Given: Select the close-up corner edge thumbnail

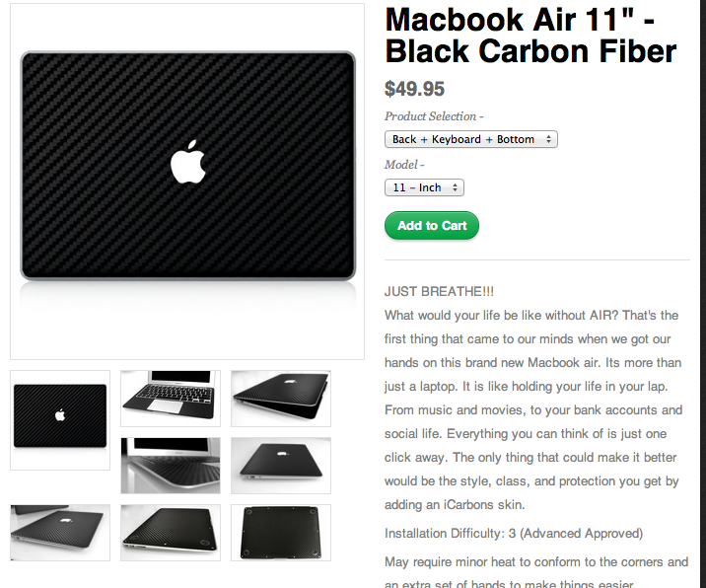Looking at the screenshot, I should click(171, 466).
